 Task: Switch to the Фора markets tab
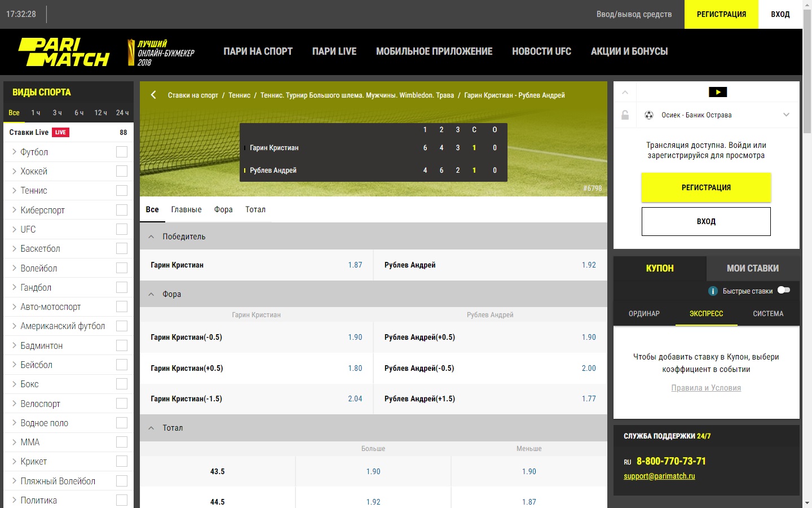(x=223, y=209)
